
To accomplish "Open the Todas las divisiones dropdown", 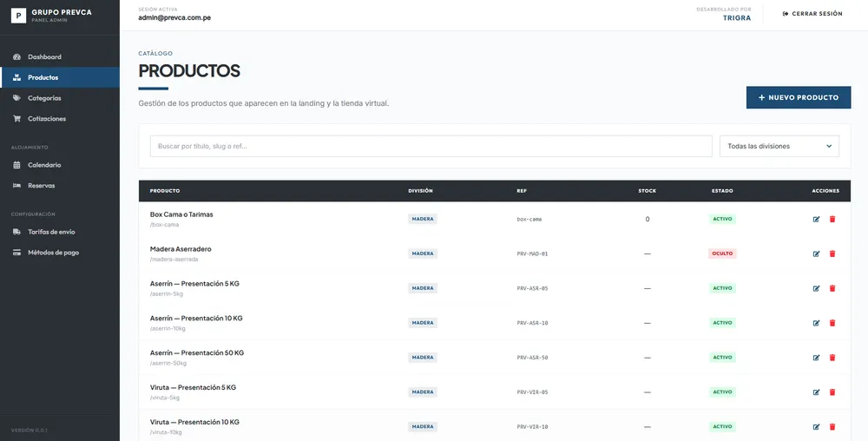I will click(x=779, y=146).
